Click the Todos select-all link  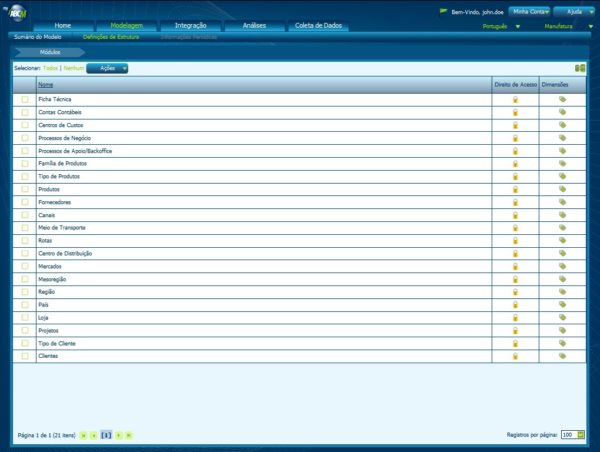coord(50,68)
